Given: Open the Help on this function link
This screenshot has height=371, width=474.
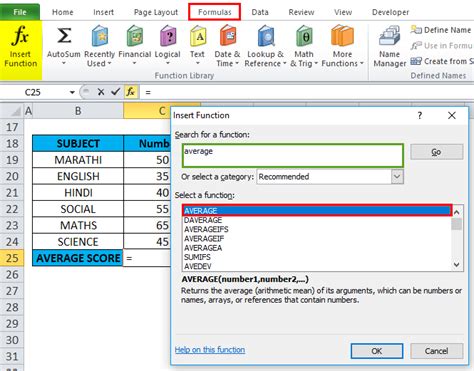Looking at the screenshot, I should [210, 350].
